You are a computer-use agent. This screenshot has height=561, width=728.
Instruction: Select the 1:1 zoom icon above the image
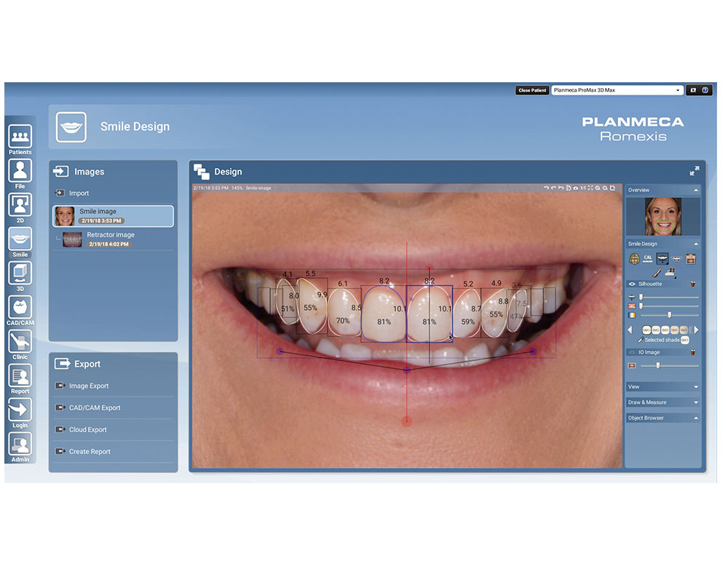click(582, 188)
